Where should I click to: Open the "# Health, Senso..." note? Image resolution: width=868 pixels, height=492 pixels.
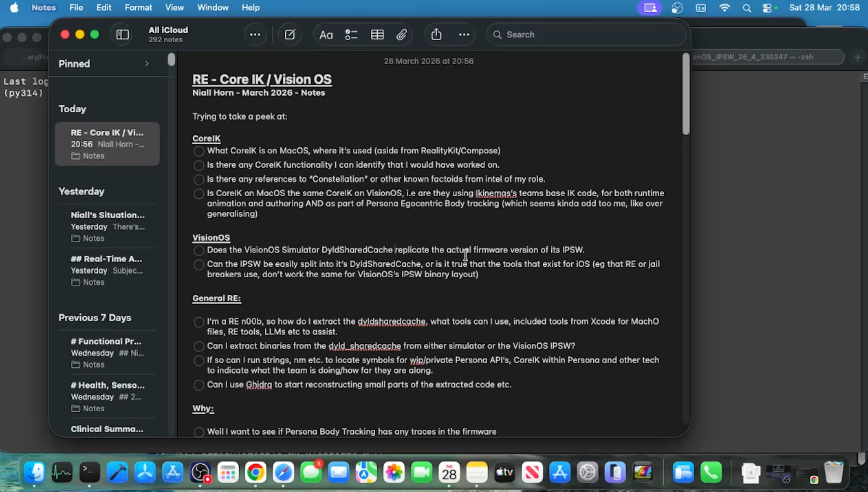pyautogui.click(x=107, y=397)
